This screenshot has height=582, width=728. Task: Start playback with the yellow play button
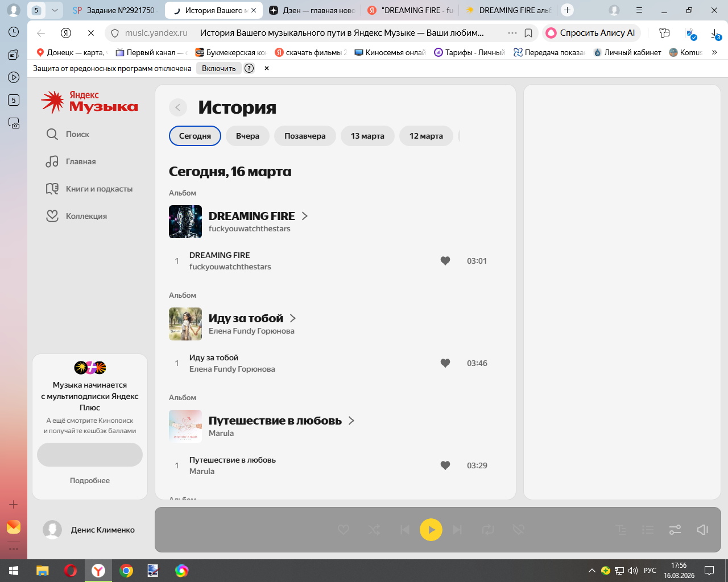click(x=431, y=530)
